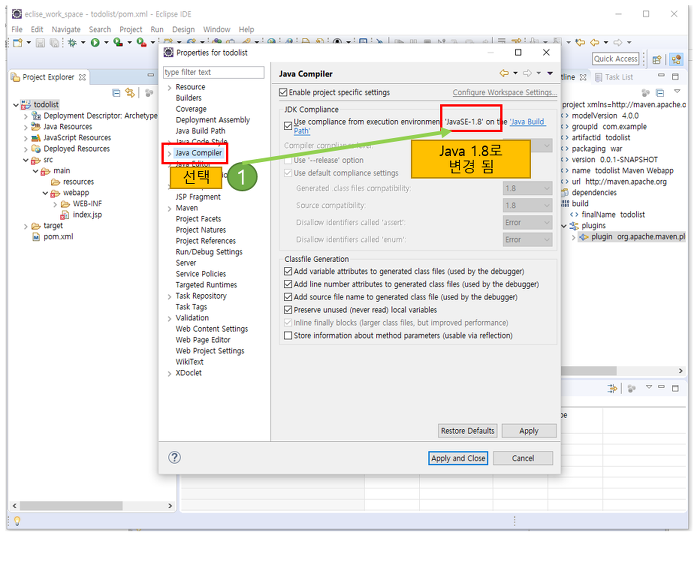
Task: Toggle Use compliance from execution environment
Action: click(x=288, y=126)
